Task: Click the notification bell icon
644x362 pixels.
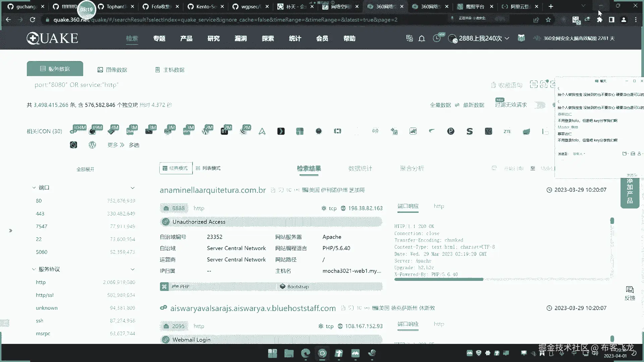Action: (422, 39)
